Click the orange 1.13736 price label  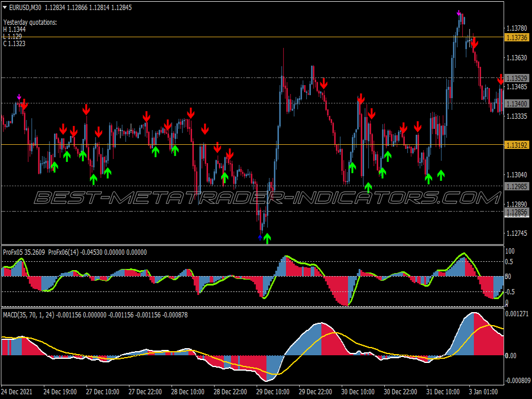click(x=517, y=37)
